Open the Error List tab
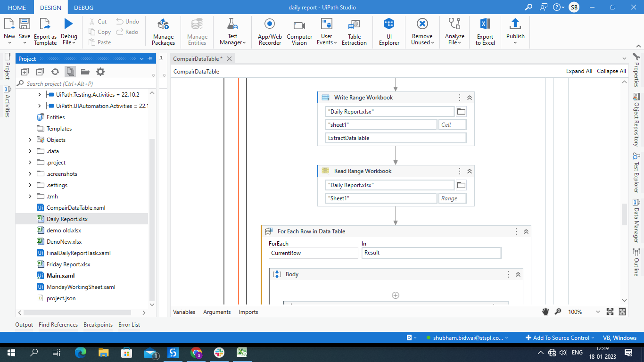The image size is (644, 362). point(129,325)
